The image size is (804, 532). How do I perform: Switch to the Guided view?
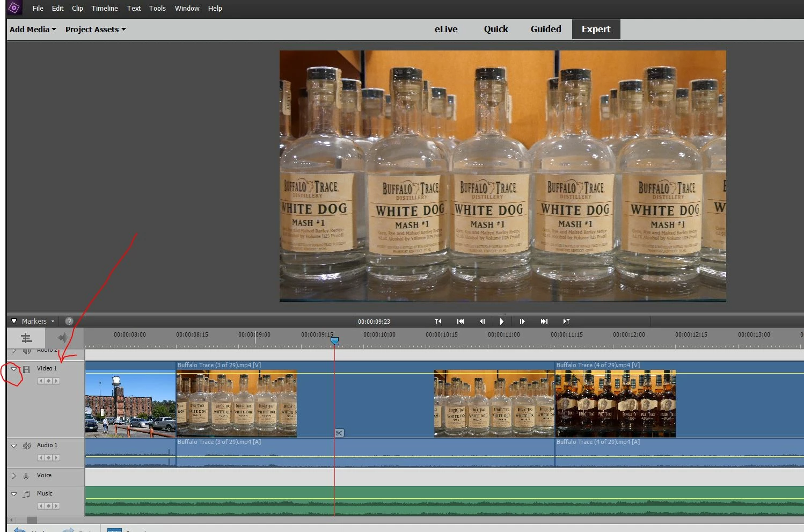click(x=546, y=29)
